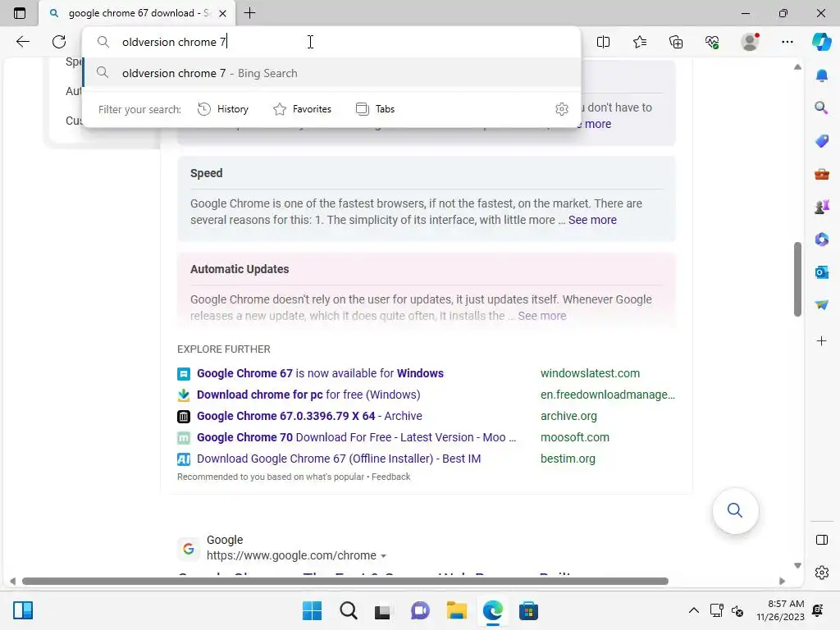Open sidebar notifications bell
Screen dimensions: 840x630
click(822, 75)
